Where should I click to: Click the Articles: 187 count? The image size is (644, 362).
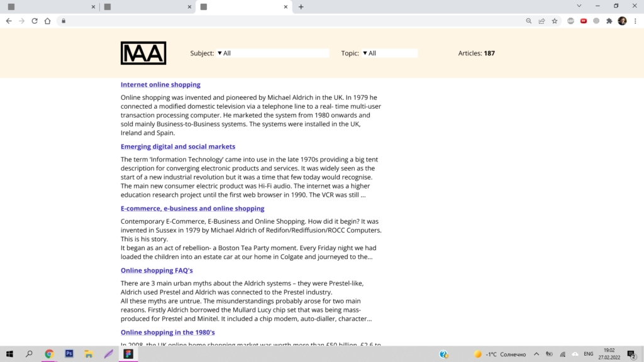(x=477, y=53)
